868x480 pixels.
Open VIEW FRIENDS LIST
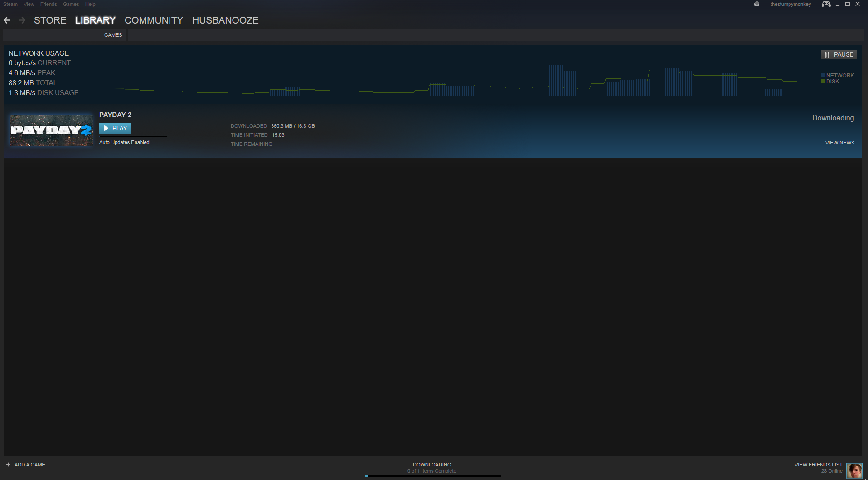pos(818,465)
